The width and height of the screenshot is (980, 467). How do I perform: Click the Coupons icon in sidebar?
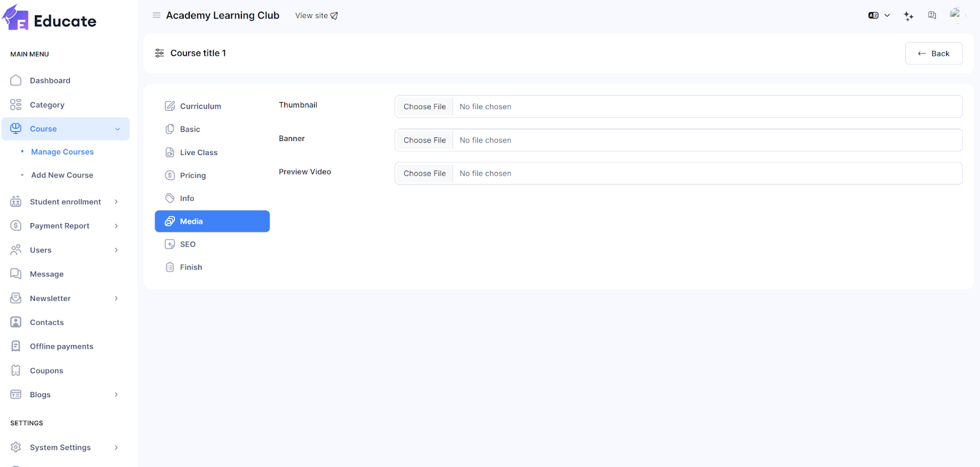(x=16, y=371)
